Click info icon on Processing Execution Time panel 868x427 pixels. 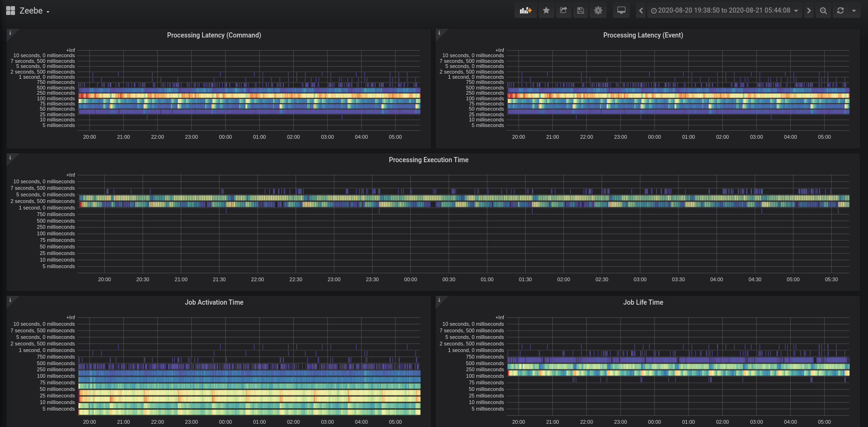10,157
